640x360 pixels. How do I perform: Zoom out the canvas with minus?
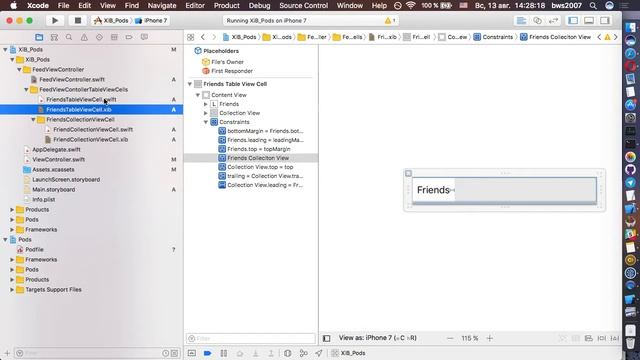(x=450, y=338)
